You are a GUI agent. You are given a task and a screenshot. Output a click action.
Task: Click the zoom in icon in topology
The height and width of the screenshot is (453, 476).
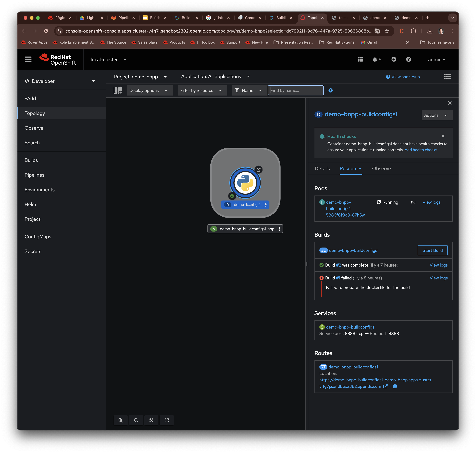point(121,420)
